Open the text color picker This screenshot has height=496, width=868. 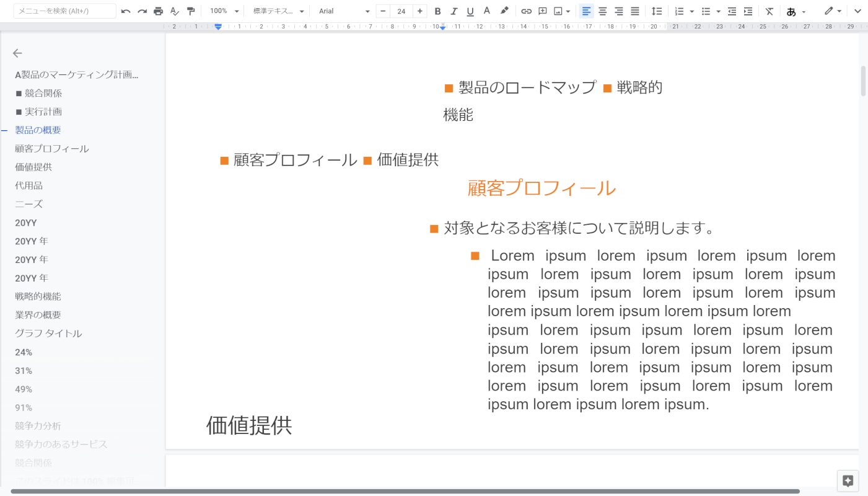point(487,11)
